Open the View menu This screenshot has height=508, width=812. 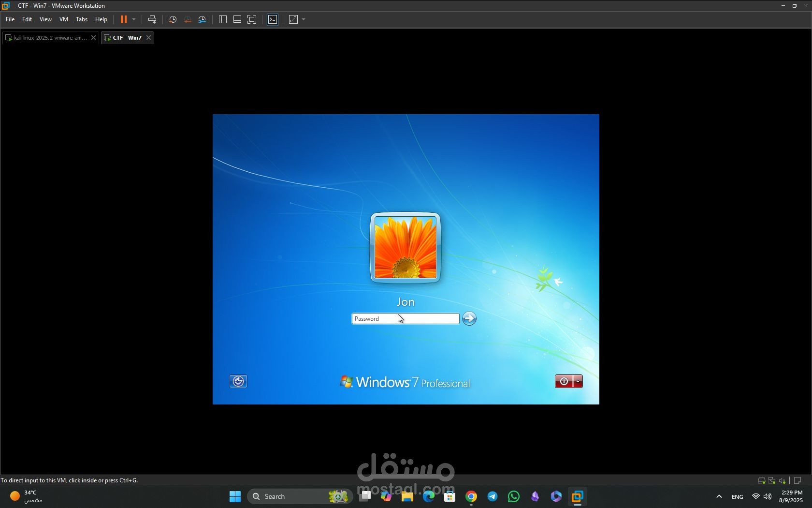pyautogui.click(x=45, y=19)
